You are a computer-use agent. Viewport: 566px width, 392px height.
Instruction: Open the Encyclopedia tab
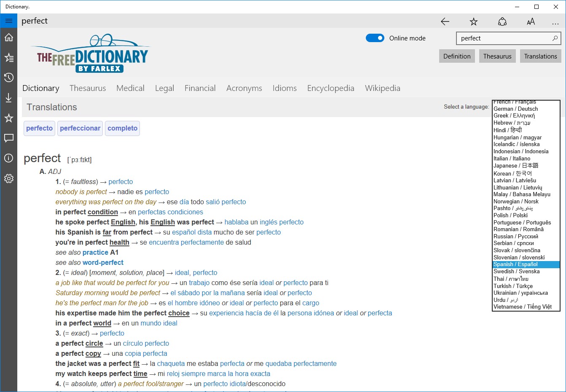(330, 88)
